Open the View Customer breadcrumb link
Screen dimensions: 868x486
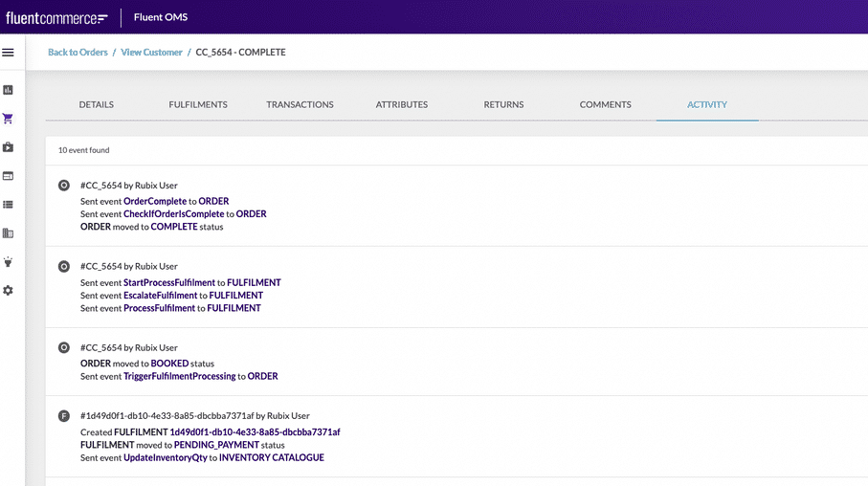click(151, 53)
